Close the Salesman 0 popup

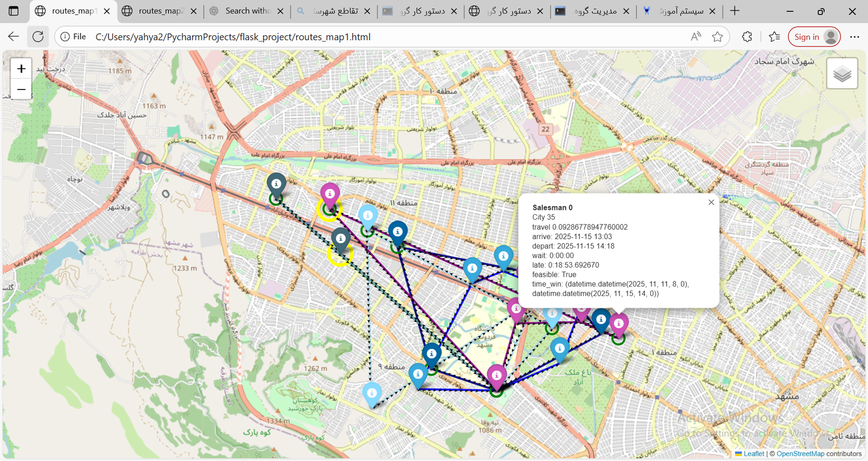pos(711,202)
